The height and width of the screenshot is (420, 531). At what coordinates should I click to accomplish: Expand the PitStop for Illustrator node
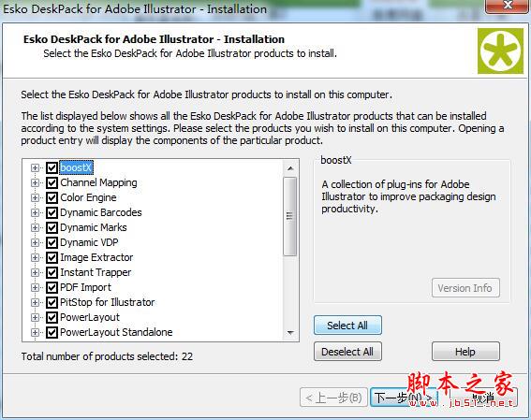click(35, 302)
